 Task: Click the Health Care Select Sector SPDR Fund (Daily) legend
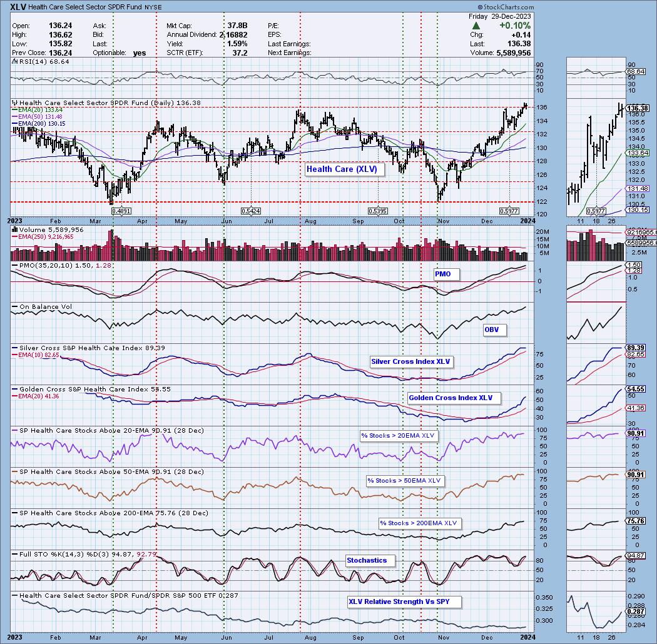106,103
